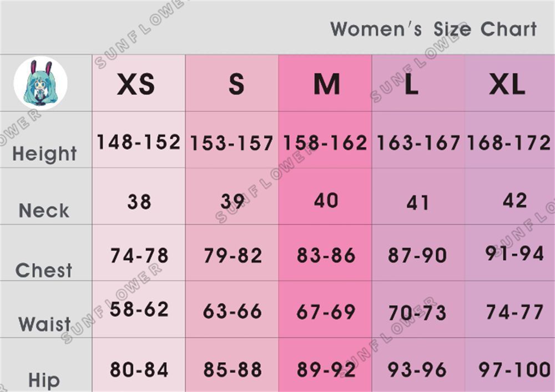Click the Women's Size Chart title
The image size is (555, 392).
(x=433, y=29)
